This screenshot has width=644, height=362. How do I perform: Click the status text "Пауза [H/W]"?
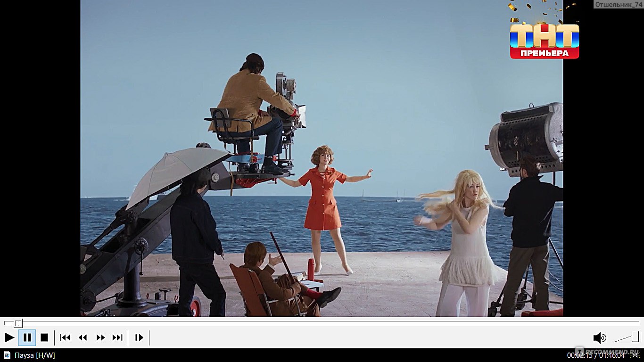click(35, 355)
